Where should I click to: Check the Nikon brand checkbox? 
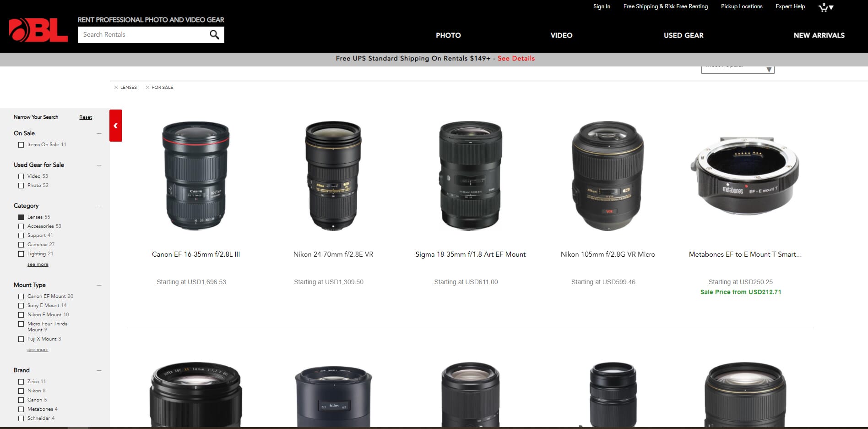tap(21, 391)
